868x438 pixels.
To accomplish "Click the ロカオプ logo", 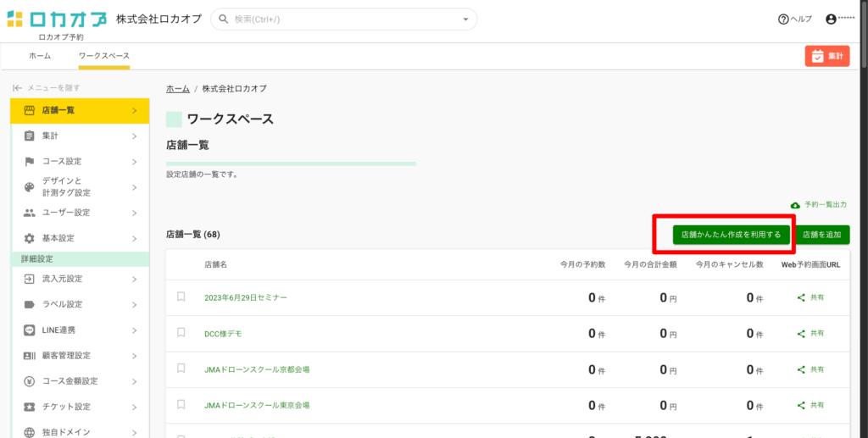I will click(57, 19).
